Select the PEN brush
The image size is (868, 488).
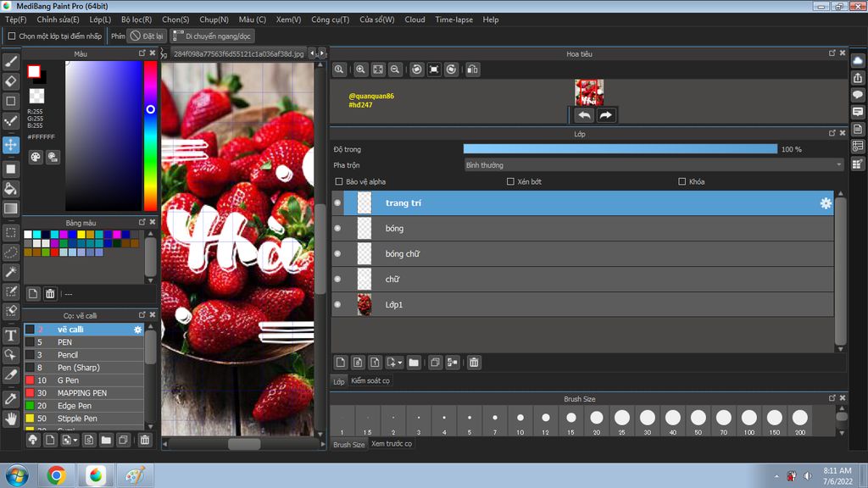pyautogui.click(x=84, y=342)
